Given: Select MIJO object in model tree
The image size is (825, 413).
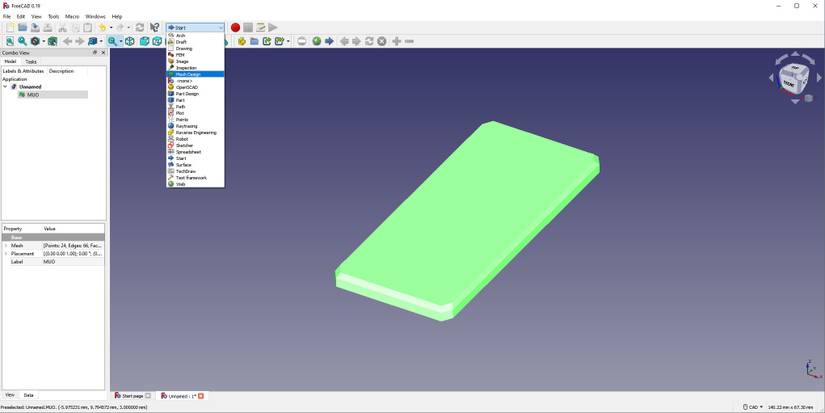Looking at the screenshot, I should (33, 95).
